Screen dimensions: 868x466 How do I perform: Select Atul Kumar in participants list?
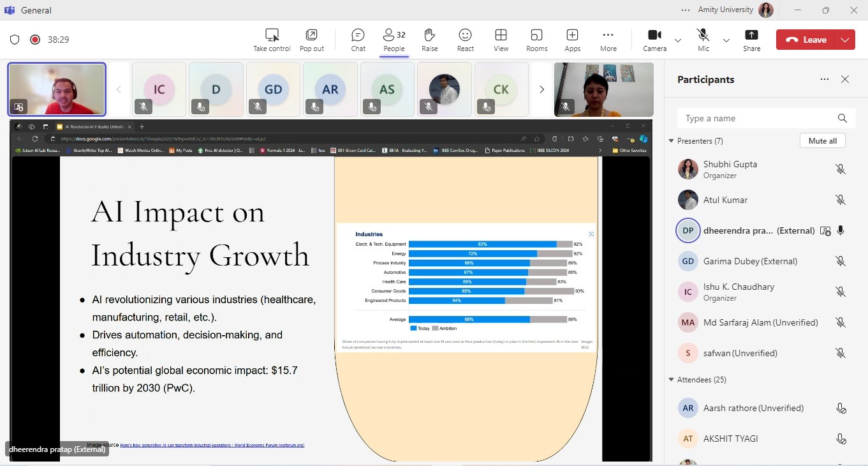[765, 200]
